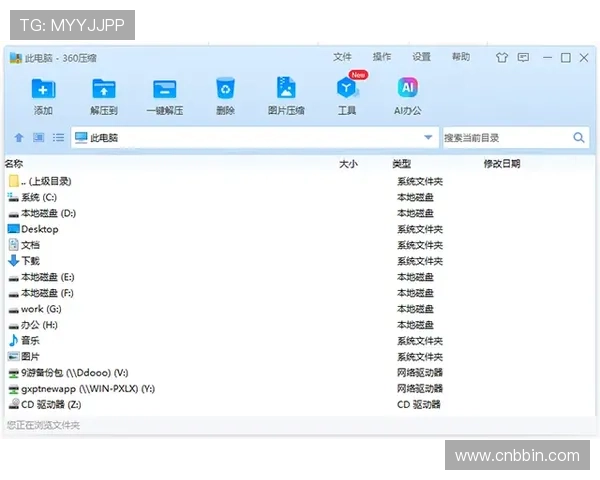600x480 pixels.
Task: Select the 音乐 music note icon
Action: [x=13, y=340]
